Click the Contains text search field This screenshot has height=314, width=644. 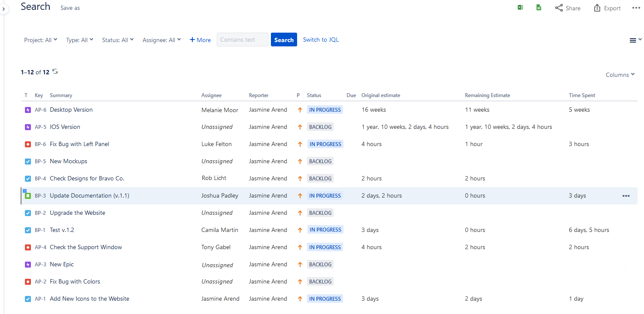tap(242, 40)
